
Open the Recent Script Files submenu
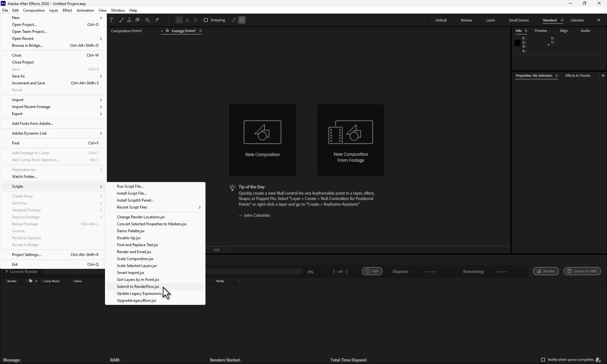pyautogui.click(x=155, y=207)
